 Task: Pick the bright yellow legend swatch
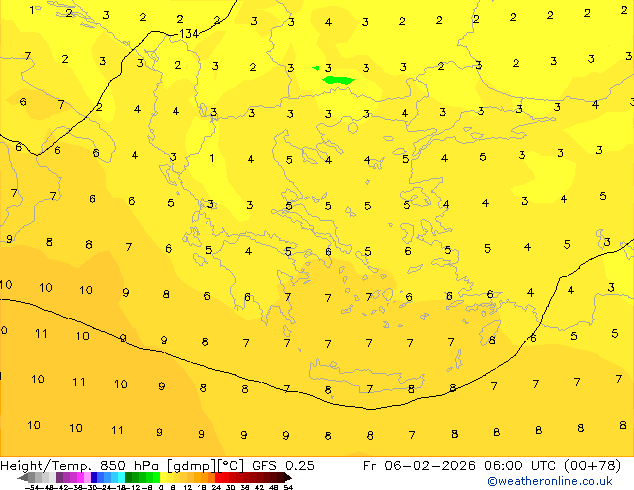coord(163,477)
